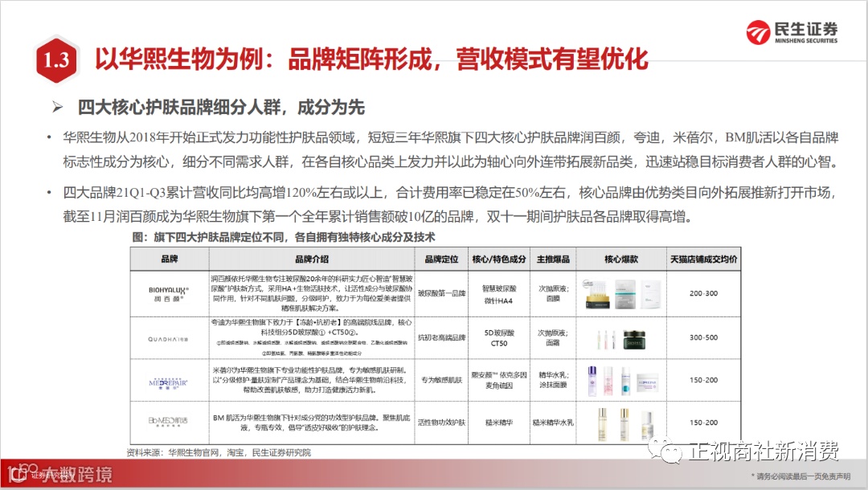Click the arrow bullet before 四大核心护肤品牌

pyautogui.click(x=58, y=107)
